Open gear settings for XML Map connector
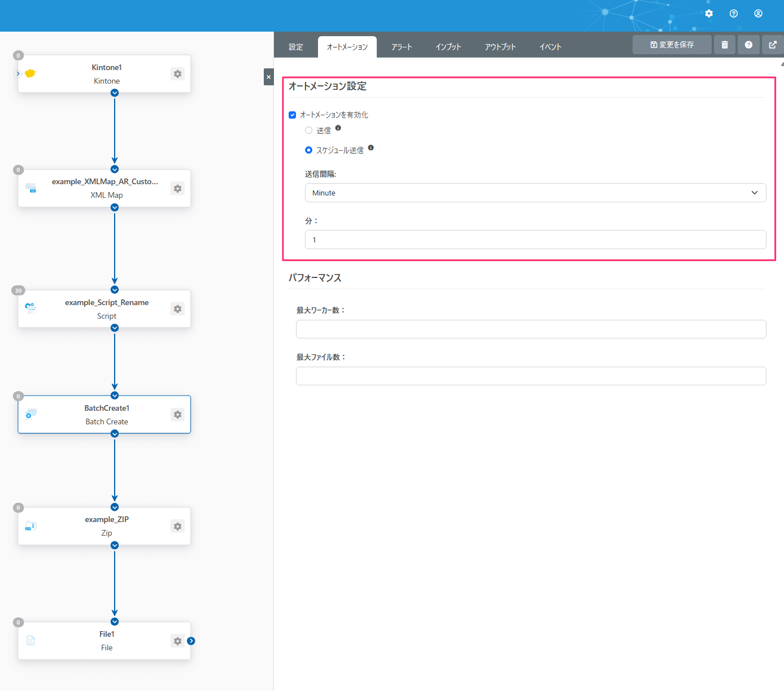 pyautogui.click(x=178, y=189)
